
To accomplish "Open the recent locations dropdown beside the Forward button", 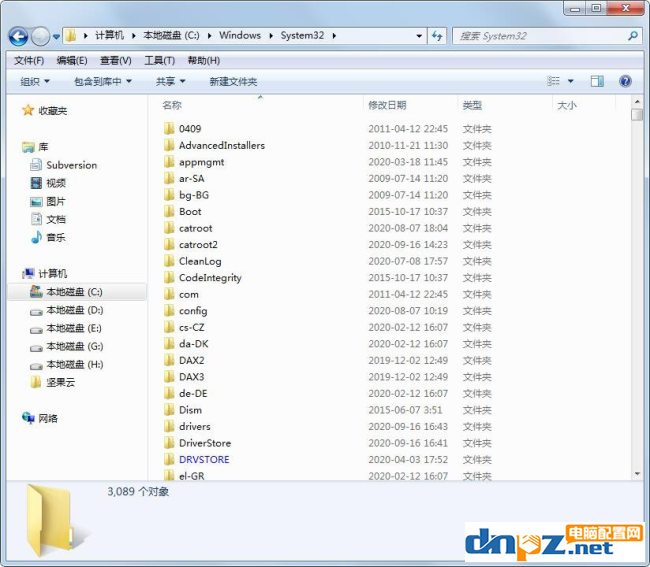I will tap(56, 37).
